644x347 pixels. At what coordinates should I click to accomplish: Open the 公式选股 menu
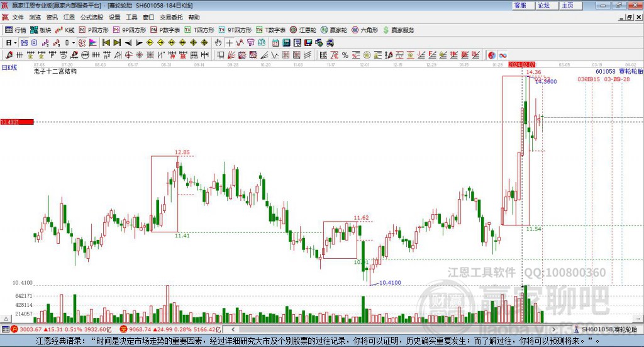pyautogui.click(x=92, y=17)
